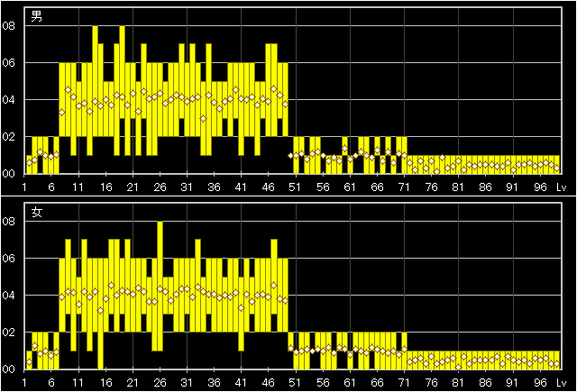The width and height of the screenshot is (577, 392).
Task: Select x-axis label 76 under the 女 chart
Action: pyautogui.click(x=431, y=383)
